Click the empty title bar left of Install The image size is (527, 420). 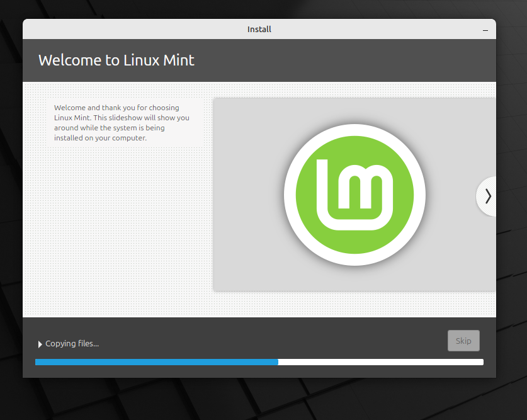click(126, 29)
